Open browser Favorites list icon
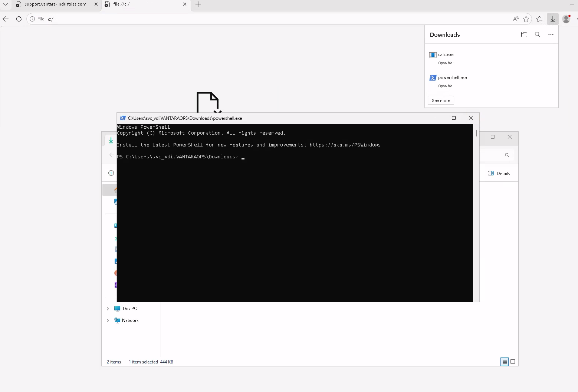 click(x=539, y=19)
